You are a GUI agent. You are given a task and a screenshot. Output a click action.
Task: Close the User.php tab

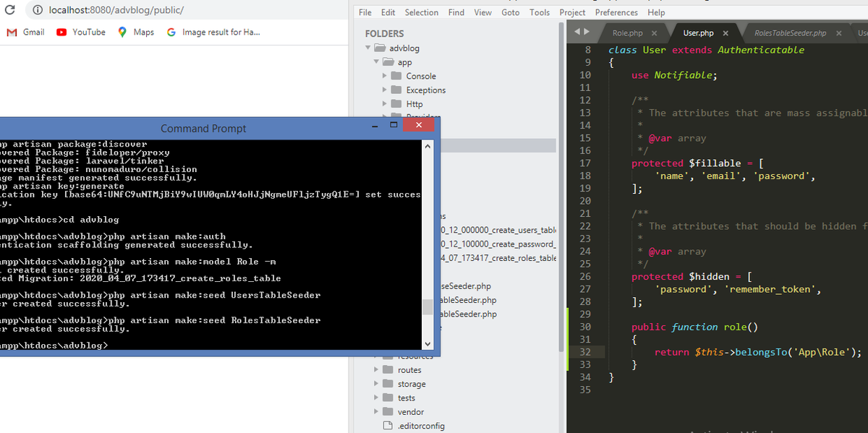[x=726, y=33]
